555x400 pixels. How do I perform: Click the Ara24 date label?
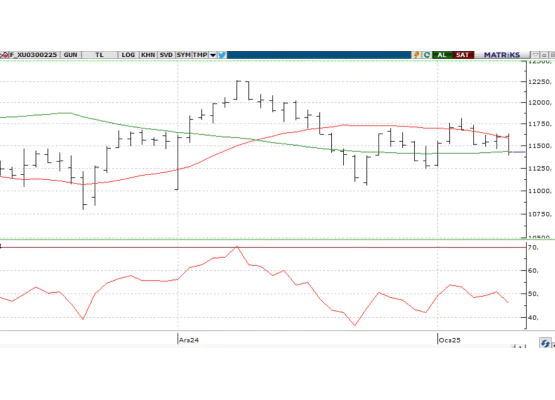[189, 340]
